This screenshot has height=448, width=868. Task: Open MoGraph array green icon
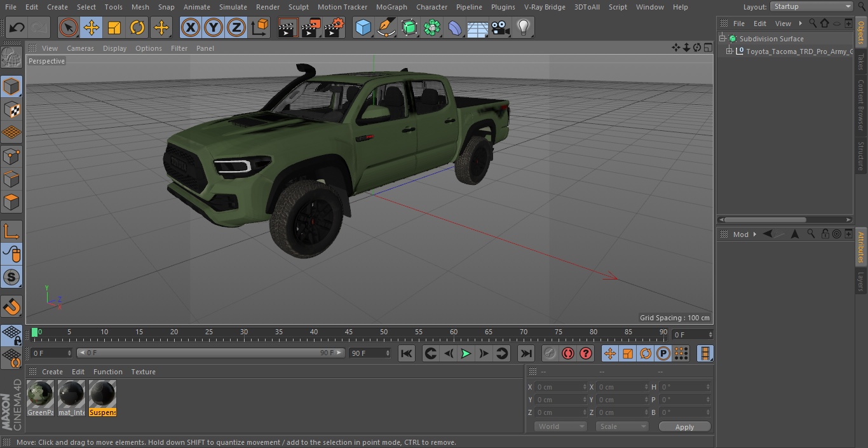(x=432, y=27)
